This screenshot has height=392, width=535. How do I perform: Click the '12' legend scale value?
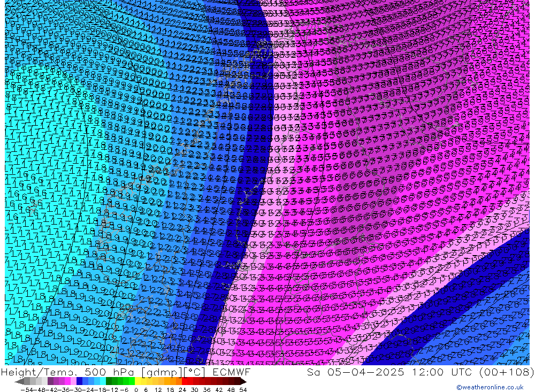(x=158, y=390)
